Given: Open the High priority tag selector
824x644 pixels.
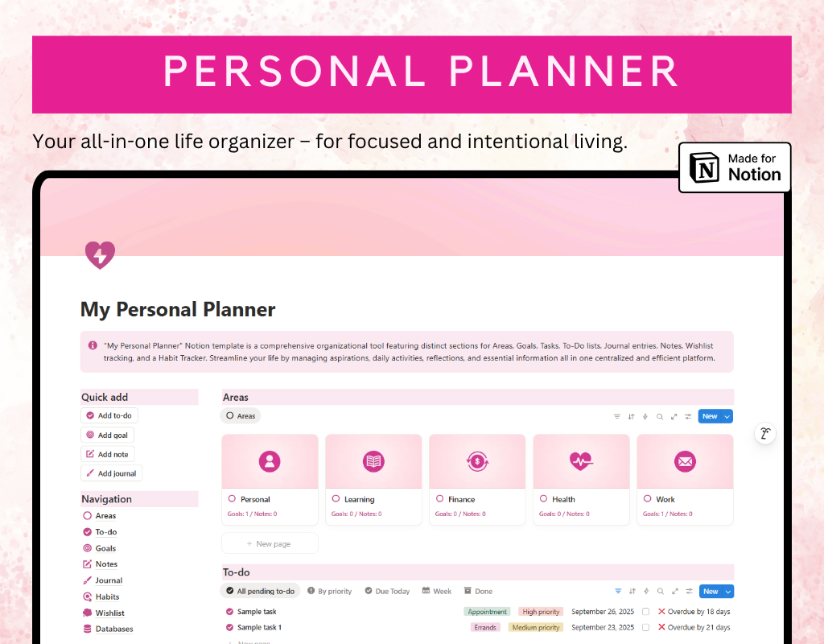Looking at the screenshot, I should (540, 612).
